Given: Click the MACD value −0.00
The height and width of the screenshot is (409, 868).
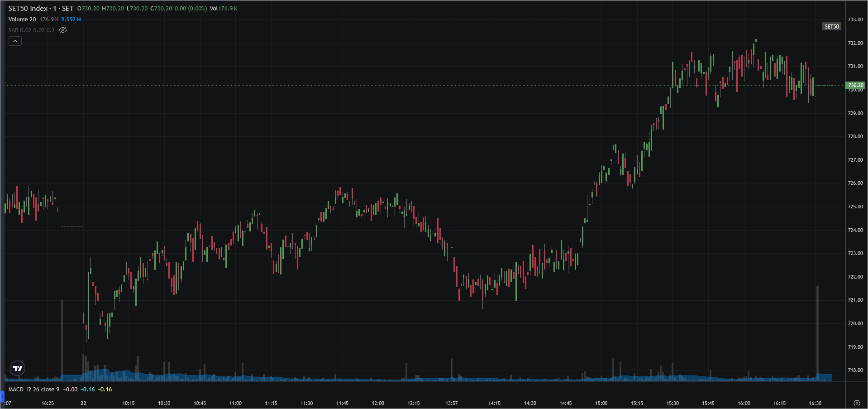Looking at the screenshot, I should (70, 390).
